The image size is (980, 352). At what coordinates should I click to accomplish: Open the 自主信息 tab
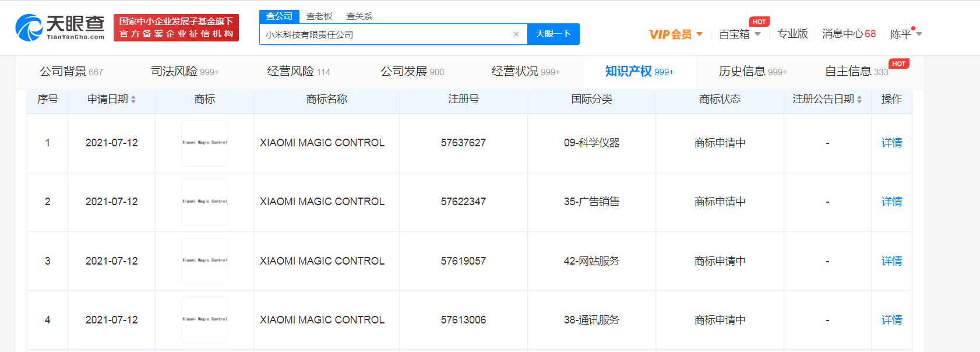(x=856, y=72)
